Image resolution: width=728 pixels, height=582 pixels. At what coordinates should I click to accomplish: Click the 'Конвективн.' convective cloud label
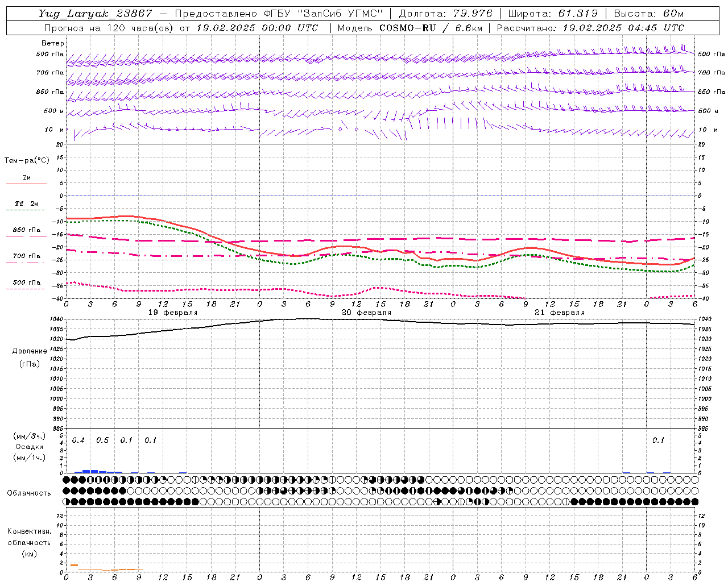coord(29,531)
